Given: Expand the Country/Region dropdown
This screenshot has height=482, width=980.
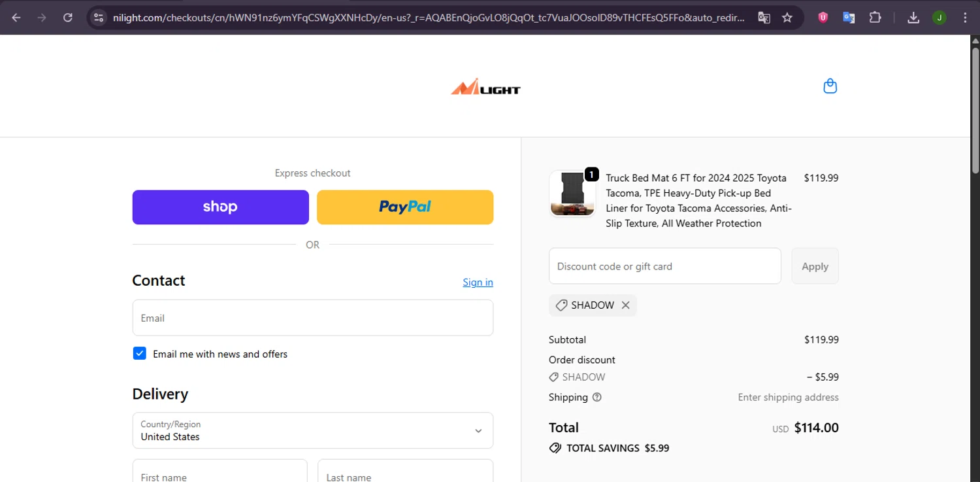Looking at the screenshot, I should pos(313,430).
